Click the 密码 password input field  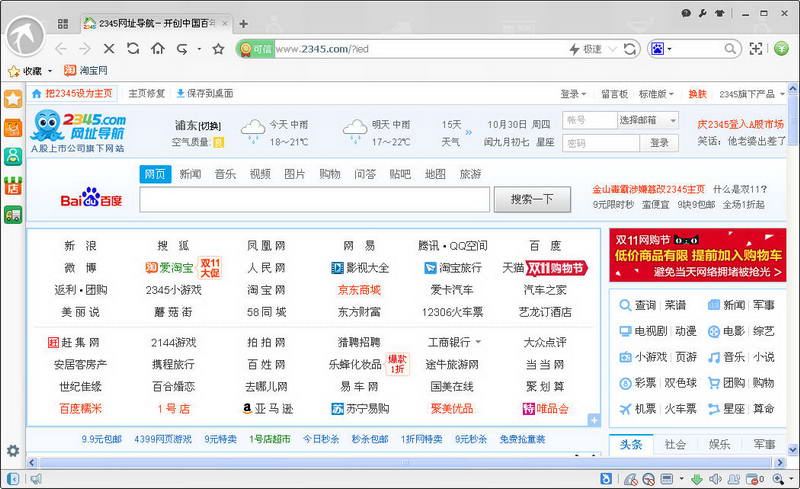pos(601,143)
